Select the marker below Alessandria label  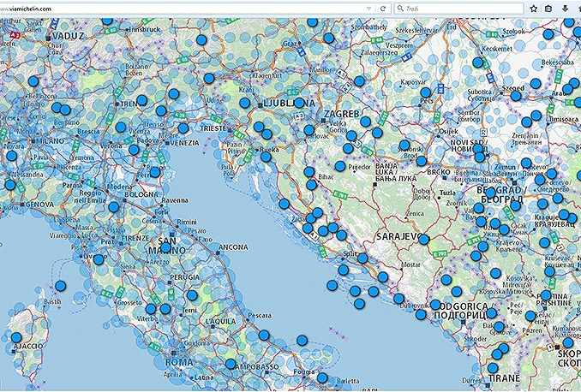(x=10, y=185)
